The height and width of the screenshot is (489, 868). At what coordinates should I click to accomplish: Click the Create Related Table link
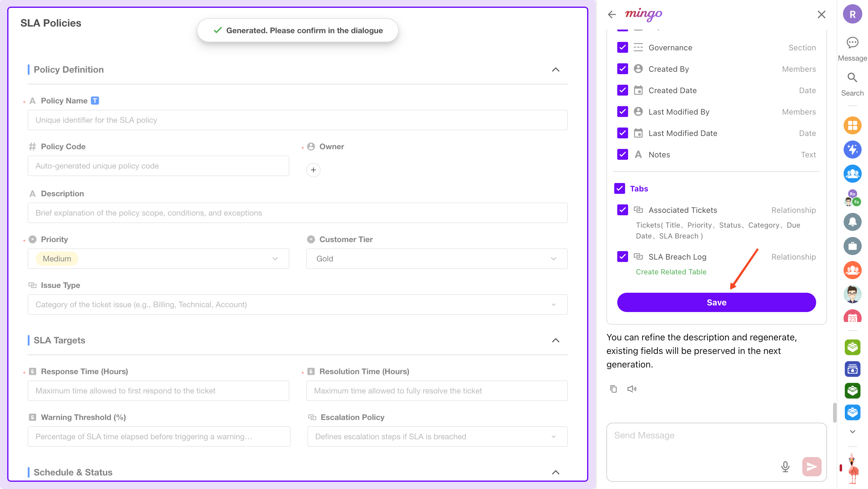671,272
